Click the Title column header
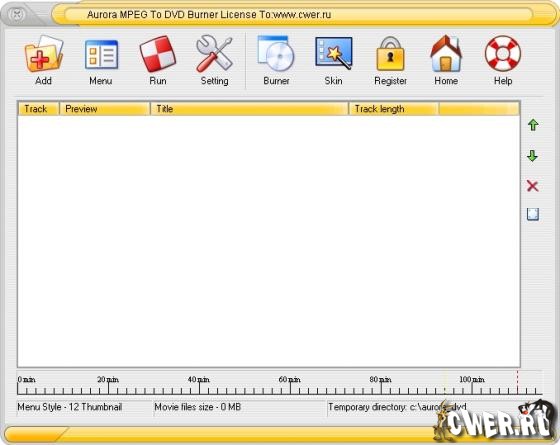Viewport: 560px width, 445px height. 249,109
